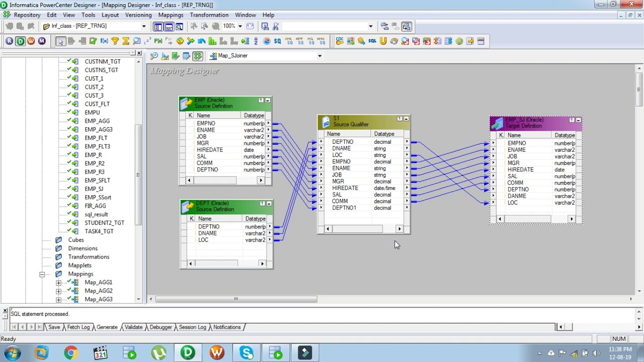Click the help icon on EMP source

point(261,101)
